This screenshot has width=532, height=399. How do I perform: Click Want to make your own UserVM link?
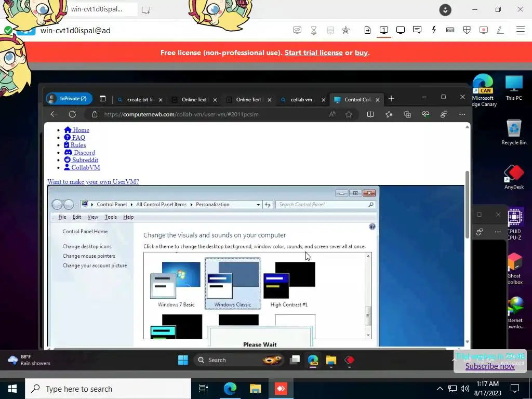click(93, 181)
